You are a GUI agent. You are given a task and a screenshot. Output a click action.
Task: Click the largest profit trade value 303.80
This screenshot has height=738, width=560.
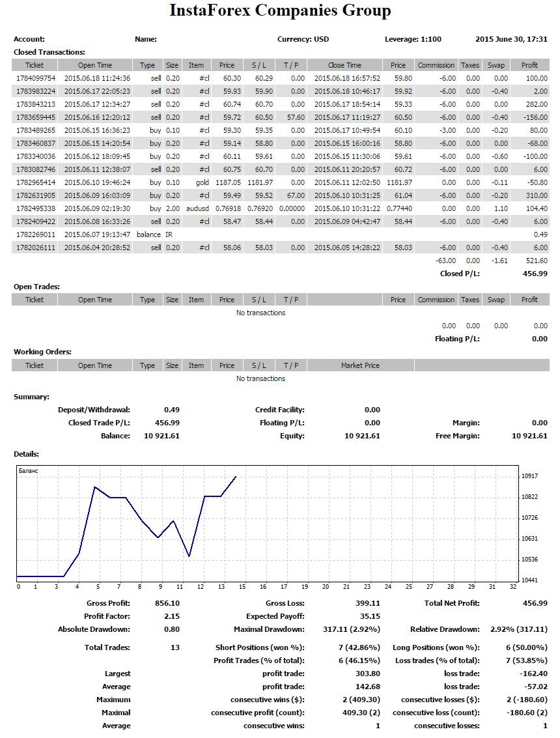click(367, 674)
